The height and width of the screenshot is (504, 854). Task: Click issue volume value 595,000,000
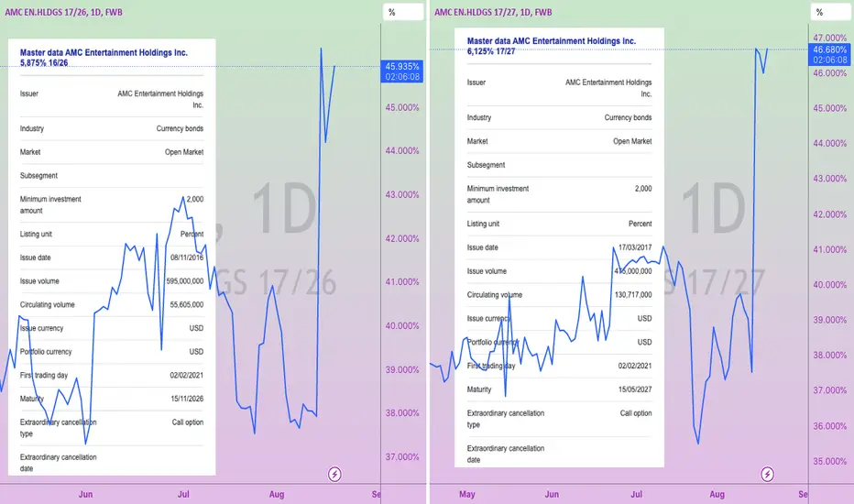185,281
